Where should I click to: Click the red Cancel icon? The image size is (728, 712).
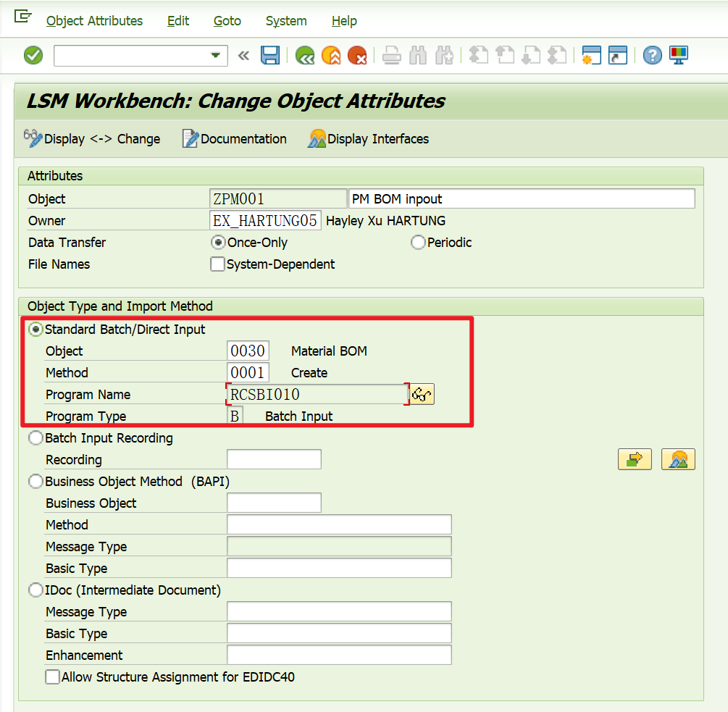click(x=357, y=55)
